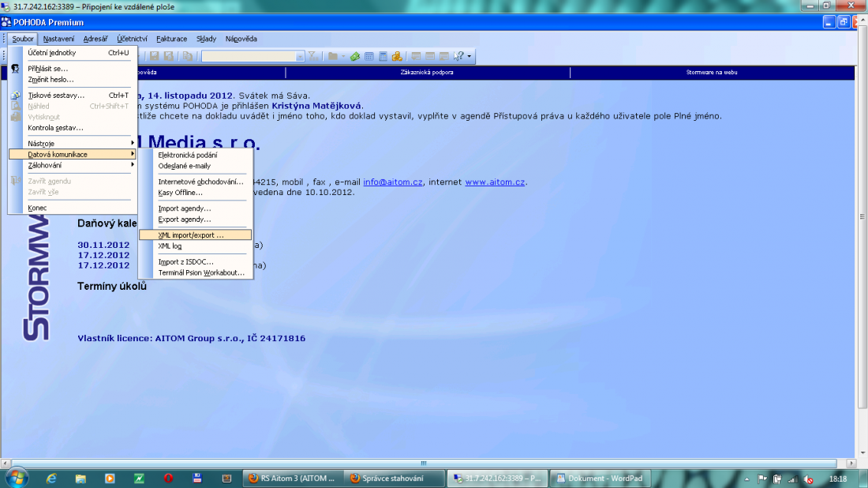Choose Import z ISDOC from the submenu
Viewport: 868px width, 488px height.
coord(185,262)
